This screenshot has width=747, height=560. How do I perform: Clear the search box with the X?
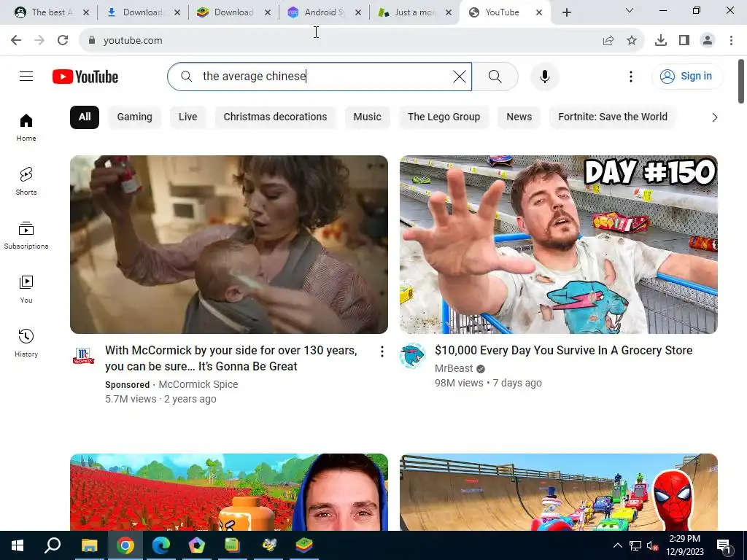click(x=460, y=76)
